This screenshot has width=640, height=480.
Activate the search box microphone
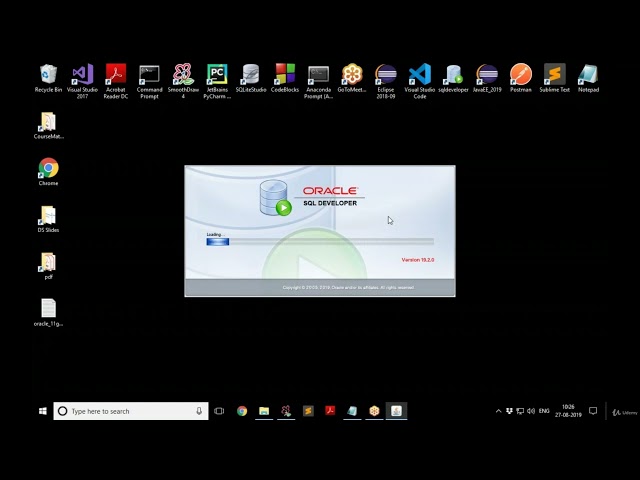click(x=199, y=411)
